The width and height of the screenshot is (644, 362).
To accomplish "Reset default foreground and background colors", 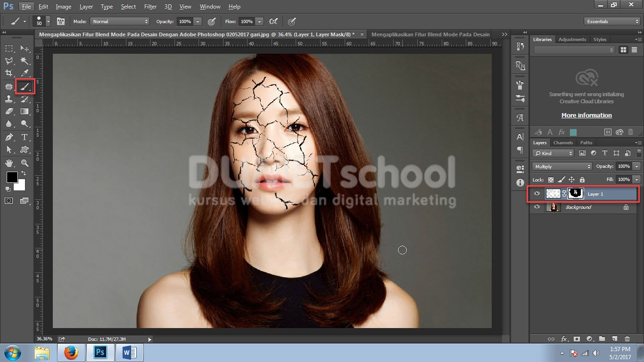I will point(8,189).
